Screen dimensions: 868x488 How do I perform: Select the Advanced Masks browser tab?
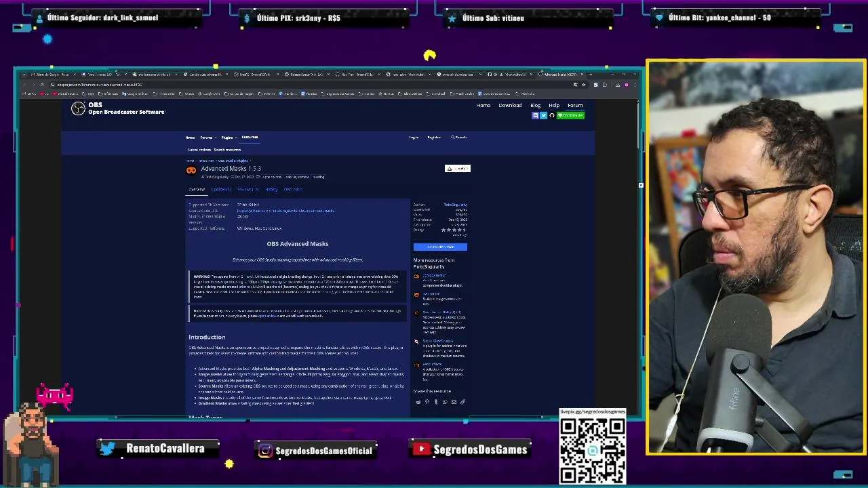point(560,74)
